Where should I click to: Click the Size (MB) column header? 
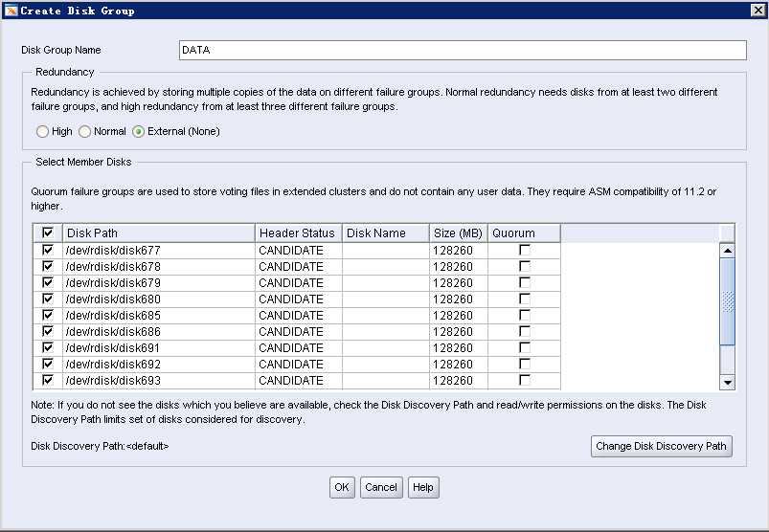(x=459, y=233)
